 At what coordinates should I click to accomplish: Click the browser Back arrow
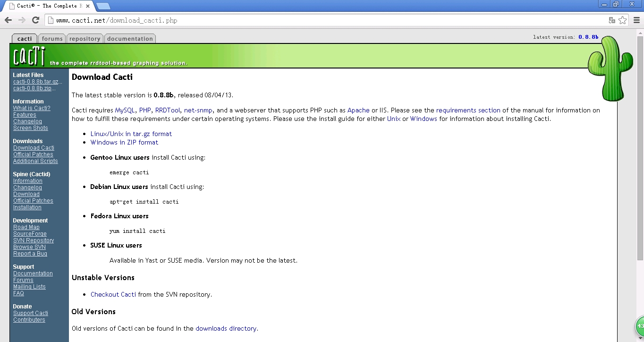(8, 20)
